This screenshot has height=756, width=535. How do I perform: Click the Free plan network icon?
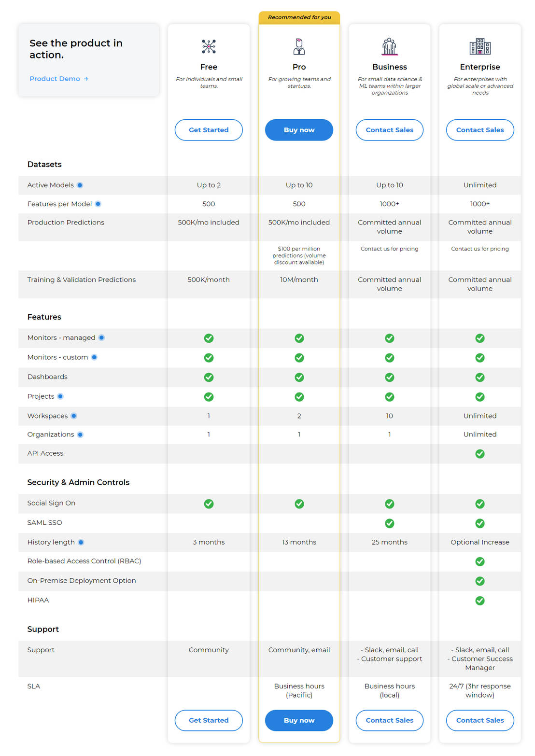click(x=209, y=46)
